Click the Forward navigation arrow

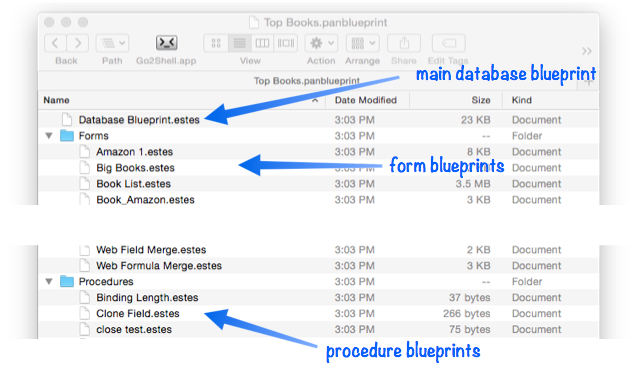(x=78, y=43)
